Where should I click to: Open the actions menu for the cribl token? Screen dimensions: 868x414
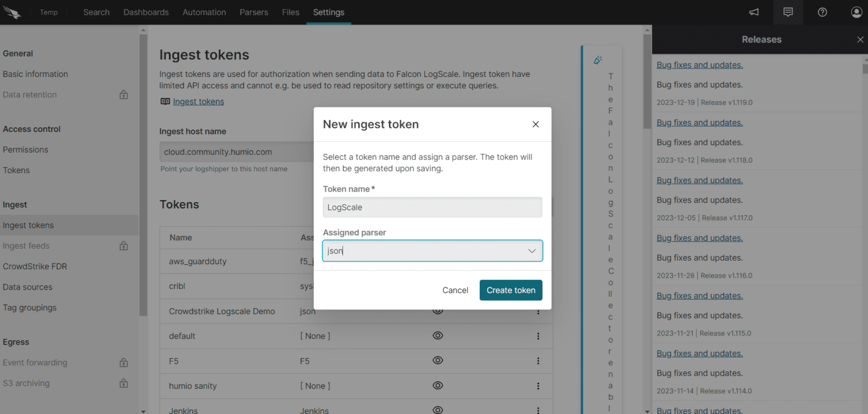(x=538, y=286)
